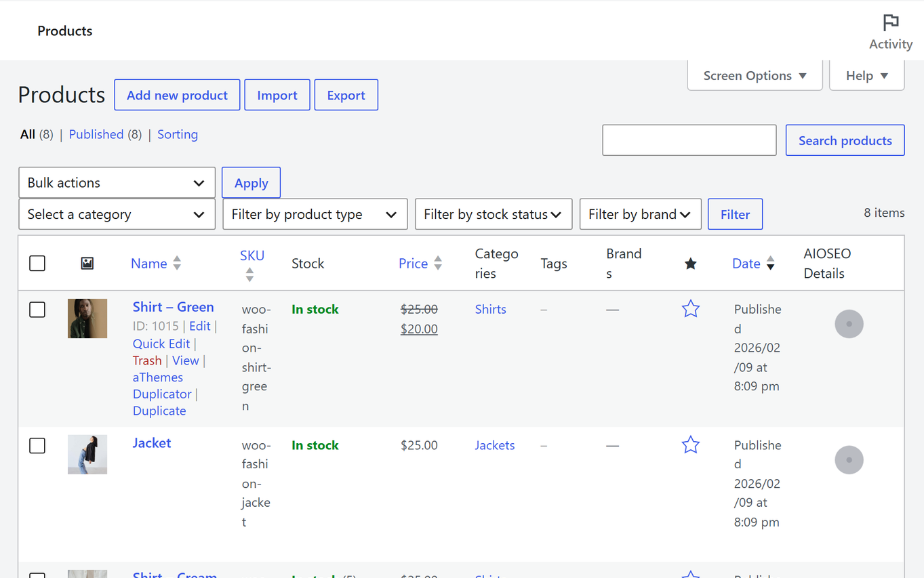Sort by SKU column arrows
This screenshot has width=924, height=578.
[249, 274]
